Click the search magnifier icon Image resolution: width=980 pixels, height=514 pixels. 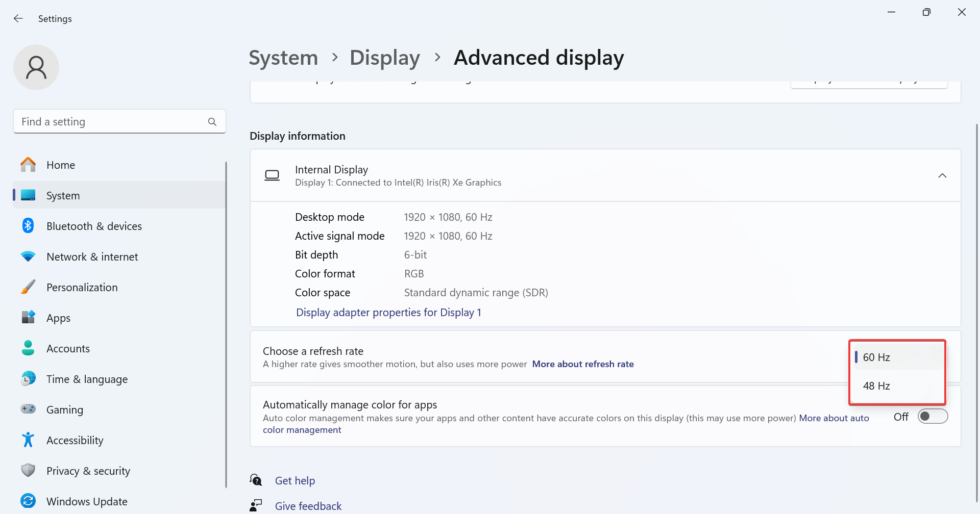[x=212, y=122]
